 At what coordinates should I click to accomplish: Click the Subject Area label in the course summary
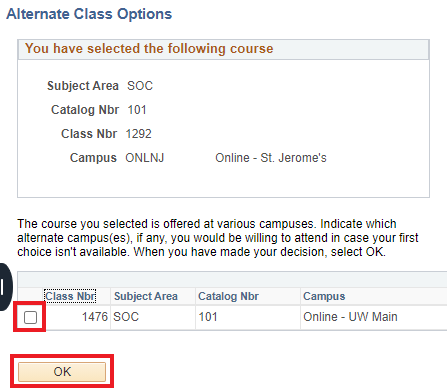[83, 86]
